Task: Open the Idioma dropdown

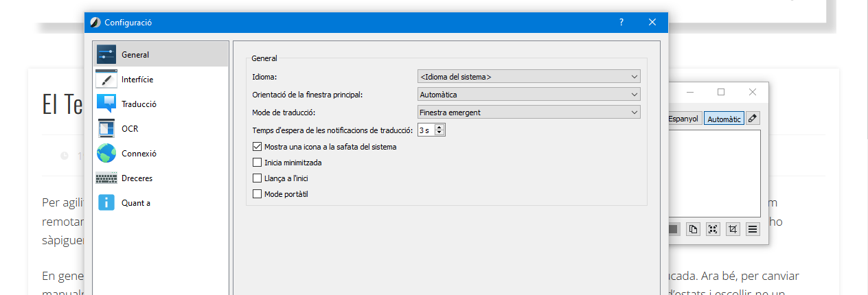Action: [529, 77]
